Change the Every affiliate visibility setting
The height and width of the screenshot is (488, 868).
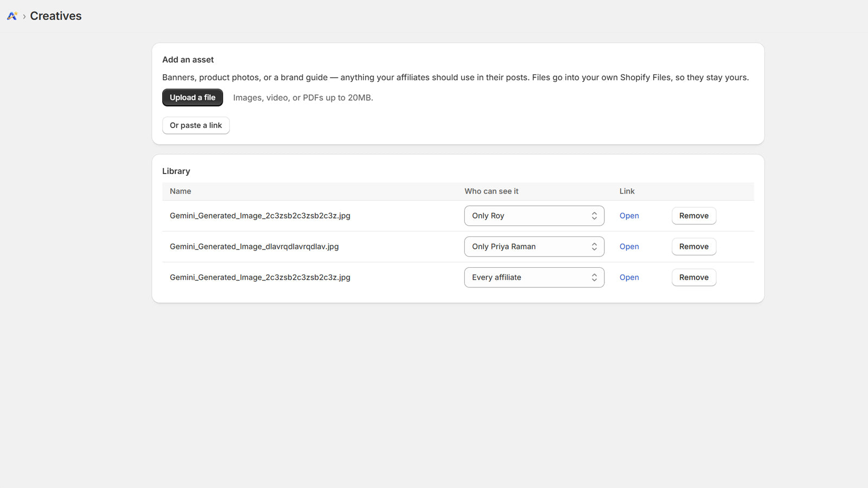[534, 278]
